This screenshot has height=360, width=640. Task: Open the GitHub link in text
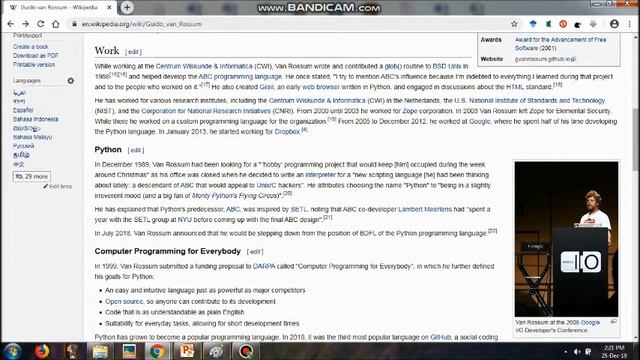[x=440, y=337]
